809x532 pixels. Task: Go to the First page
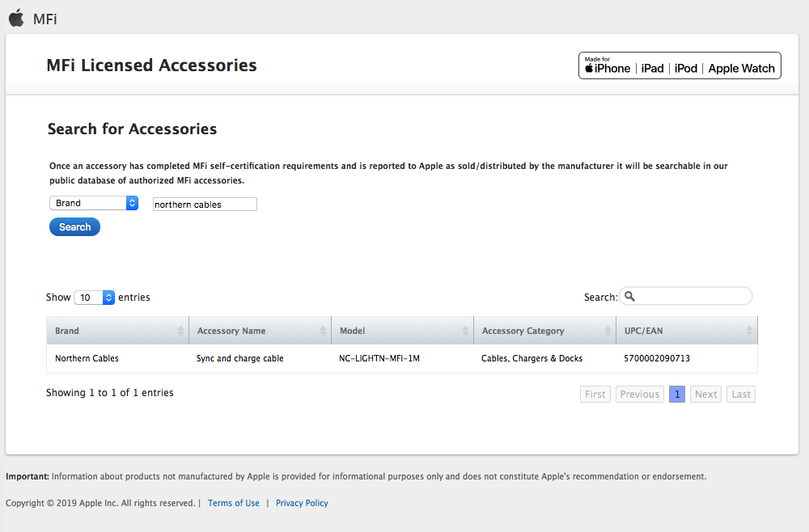pos(595,395)
